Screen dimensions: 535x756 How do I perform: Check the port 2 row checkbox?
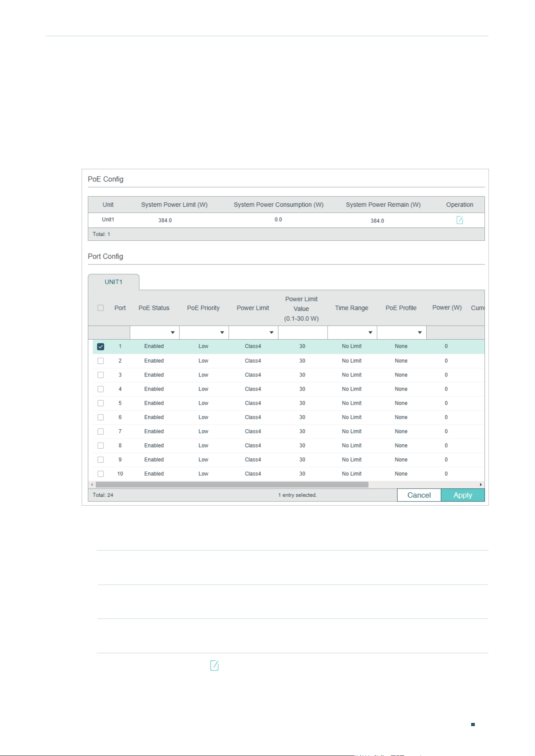point(101,361)
